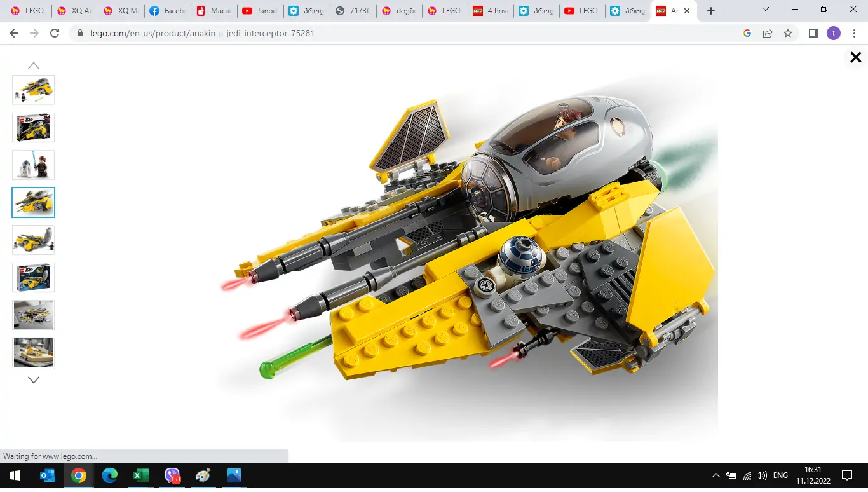Open the Google icon in the address bar
Viewport: 868px width, 492px height.
747,33
